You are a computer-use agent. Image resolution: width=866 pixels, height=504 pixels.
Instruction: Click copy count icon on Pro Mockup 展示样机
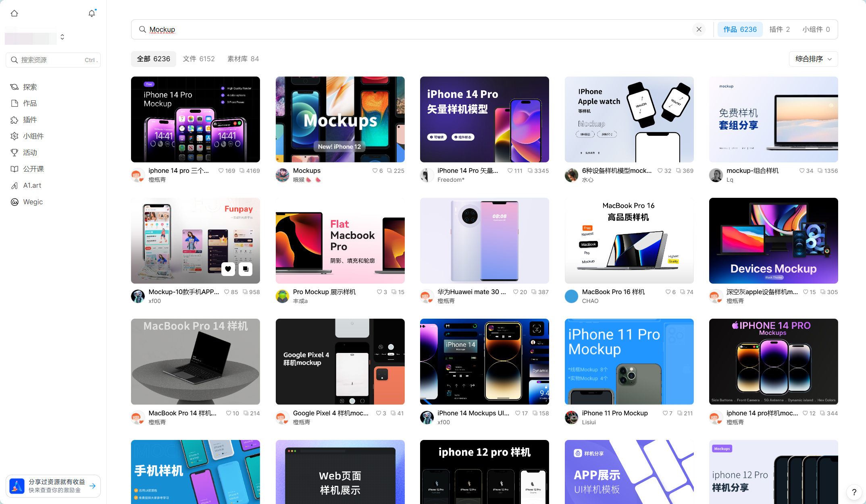[394, 292]
